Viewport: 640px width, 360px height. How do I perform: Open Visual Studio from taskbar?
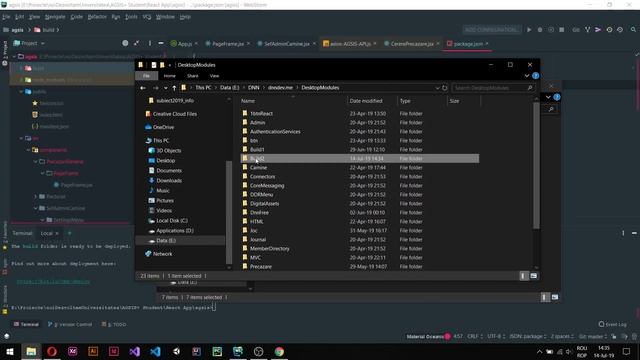pos(135,351)
